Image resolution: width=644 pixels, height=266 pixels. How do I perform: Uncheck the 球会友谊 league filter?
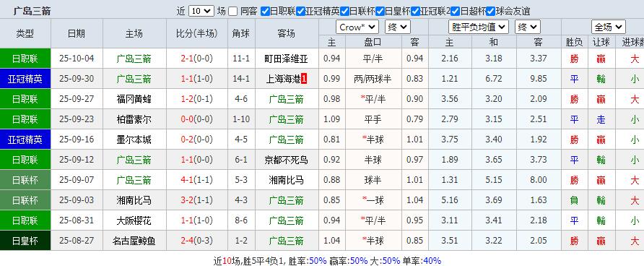click(490, 11)
